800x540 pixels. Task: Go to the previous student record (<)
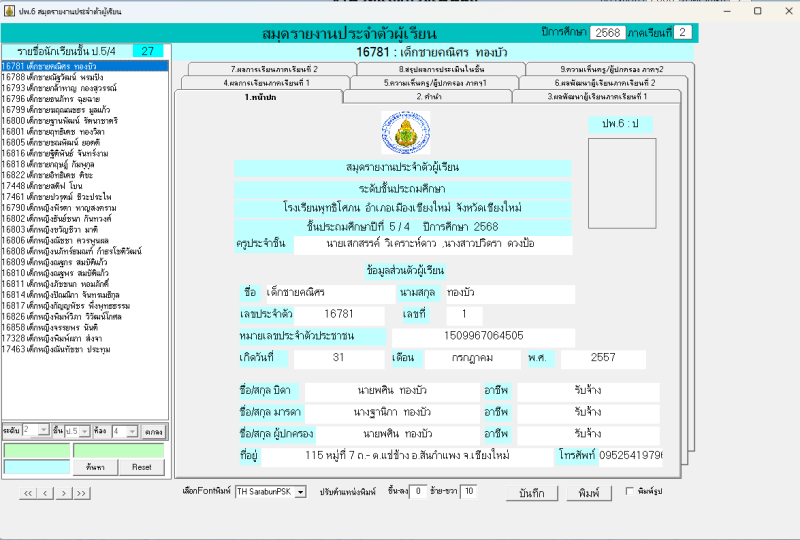(43, 493)
